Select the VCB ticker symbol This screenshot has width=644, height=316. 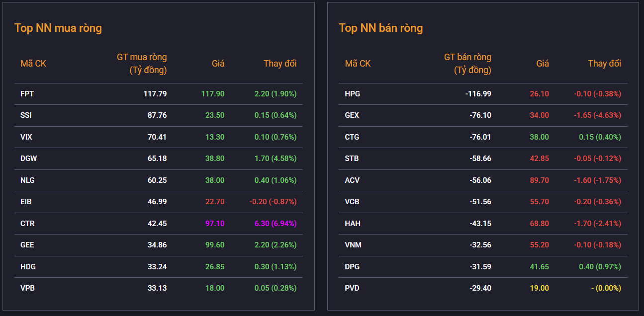(352, 202)
